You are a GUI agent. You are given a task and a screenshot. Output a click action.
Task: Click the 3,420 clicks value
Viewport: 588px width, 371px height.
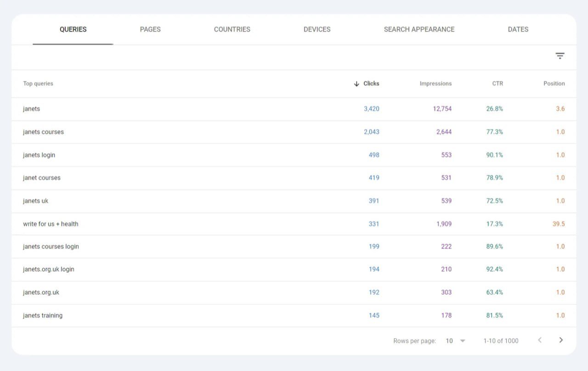pos(372,109)
